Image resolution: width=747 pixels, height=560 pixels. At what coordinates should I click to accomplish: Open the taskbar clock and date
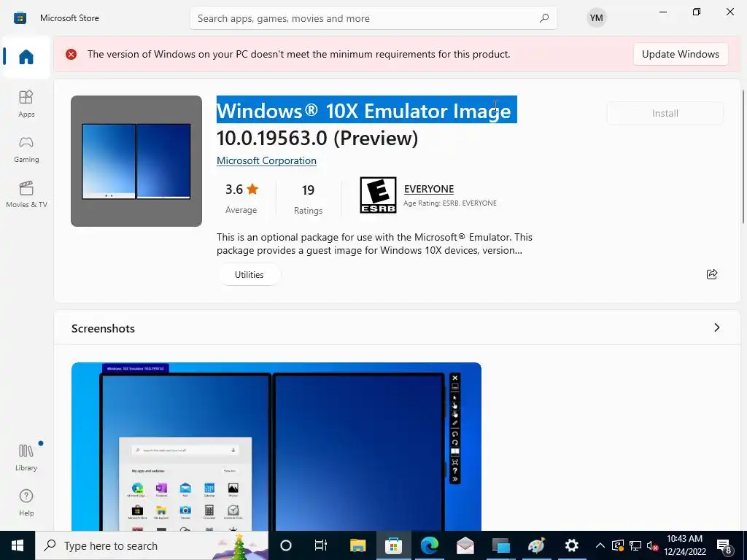[x=684, y=545]
